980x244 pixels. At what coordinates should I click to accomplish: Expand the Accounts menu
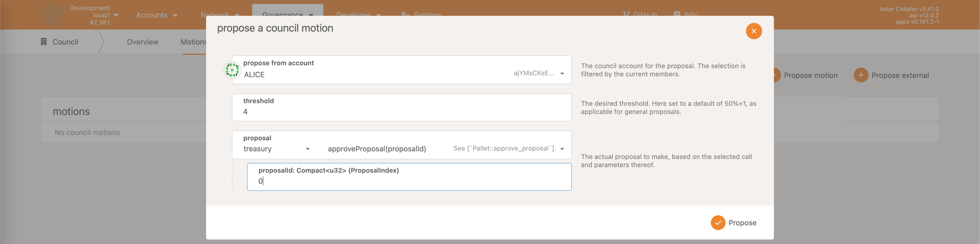[x=156, y=15]
